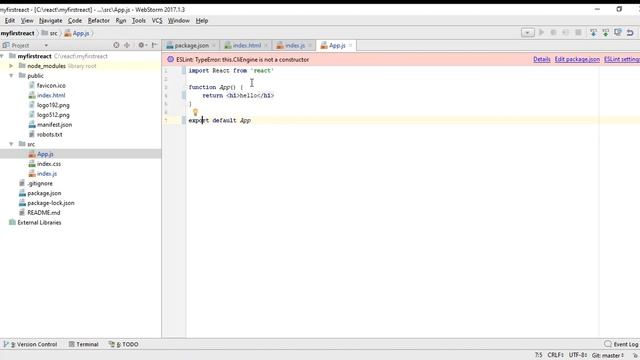This screenshot has height=360, width=640.
Task: Click VCS Commit Changes icon
Action: [x=606, y=33]
